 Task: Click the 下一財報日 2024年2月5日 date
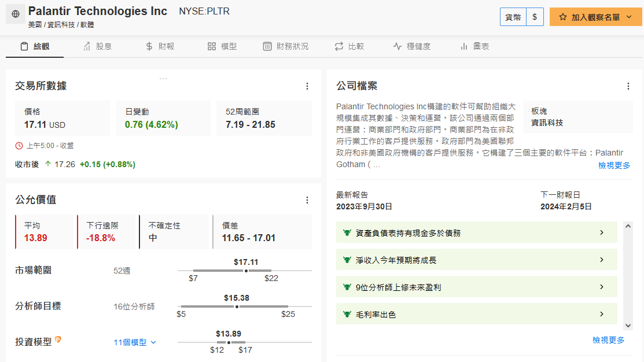coord(566,206)
